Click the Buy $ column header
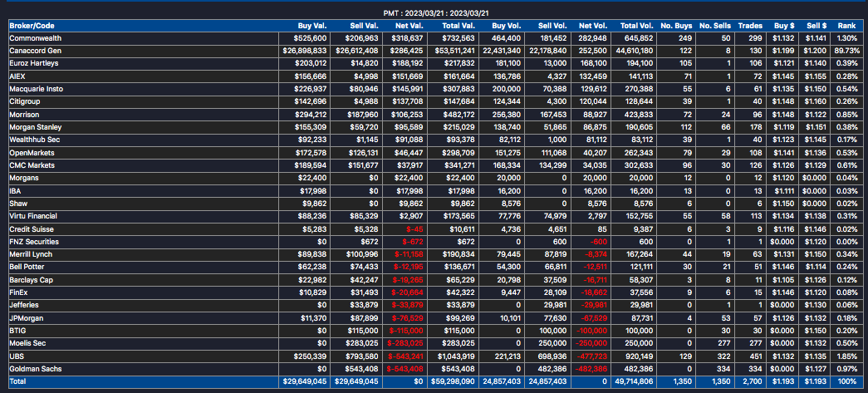This screenshot has height=393, width=868. tap(783, 26)
